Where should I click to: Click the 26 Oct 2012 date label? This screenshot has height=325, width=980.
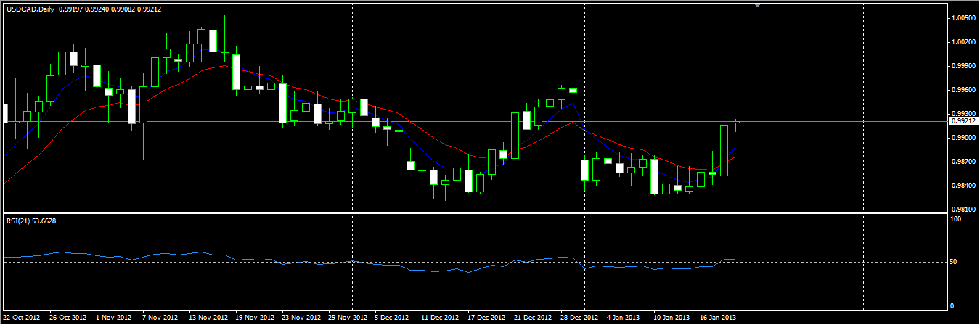click(67, 318)
